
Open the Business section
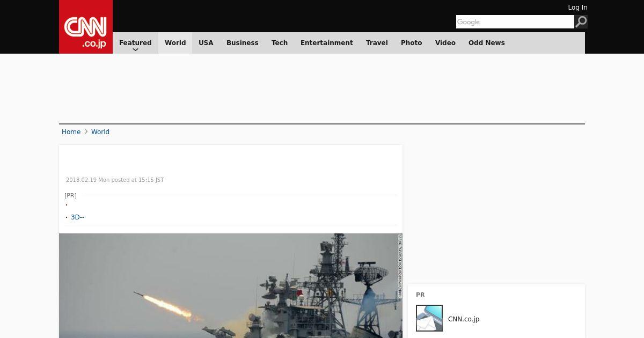pyautogui.click(x=243, y=43)
